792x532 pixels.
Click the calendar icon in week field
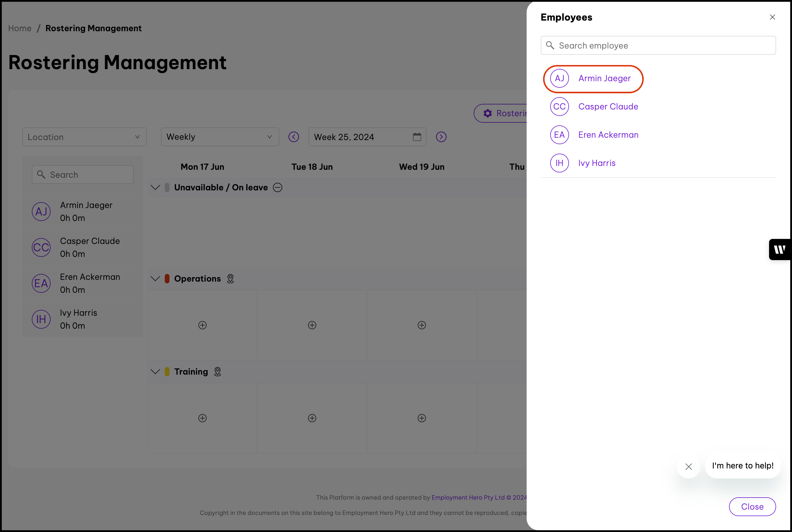(x=417, y=137)
